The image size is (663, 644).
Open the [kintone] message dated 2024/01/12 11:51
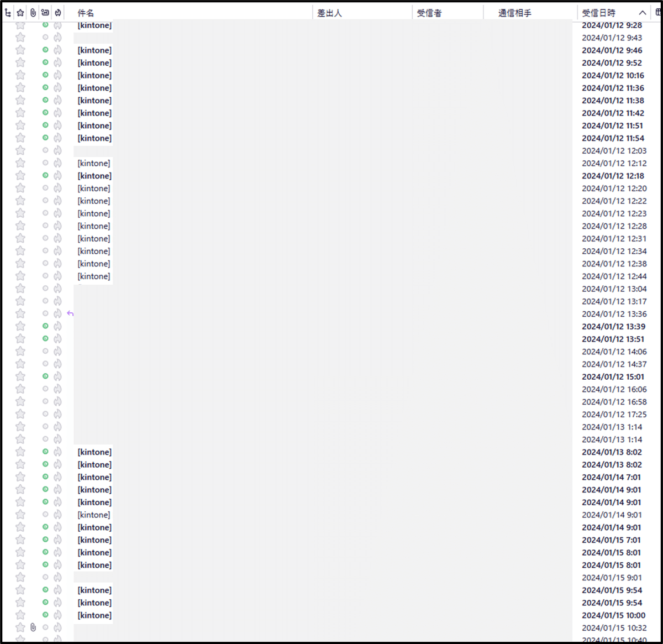[x=94, y=125]
